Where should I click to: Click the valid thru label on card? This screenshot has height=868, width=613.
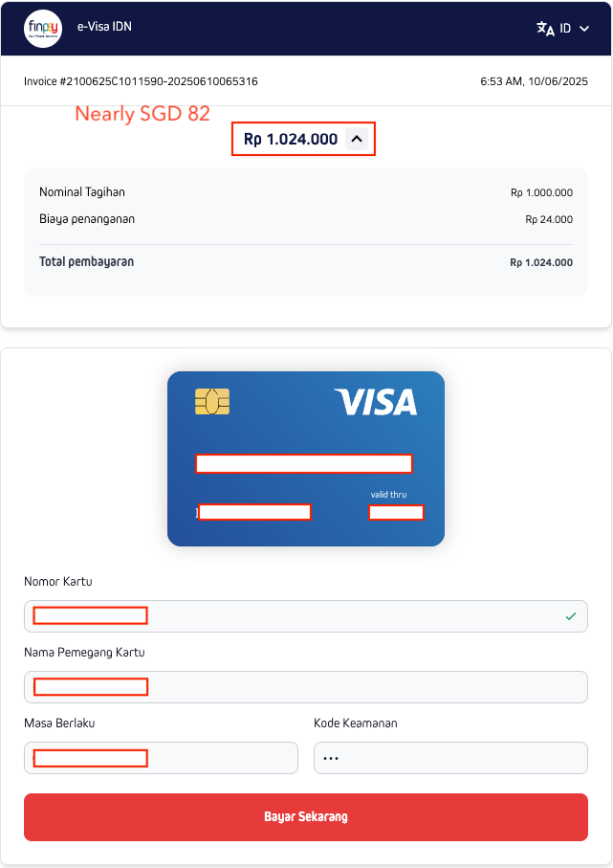pyautogui.click(x=388, y=495)
